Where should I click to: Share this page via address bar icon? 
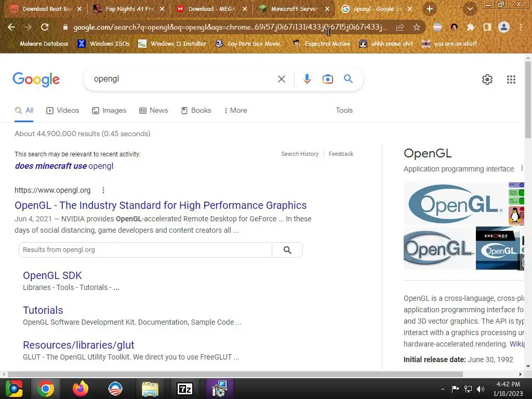click(x=400, y=27)
